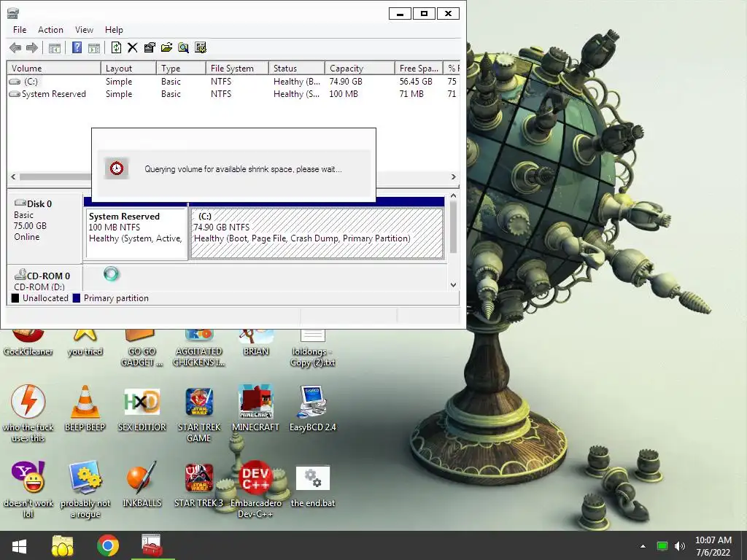Viewport: 747px width, 560px height.
Task: Select the STAR TREK GAME desktop icon
Action: pyautogui.click(x=198, y=413)
